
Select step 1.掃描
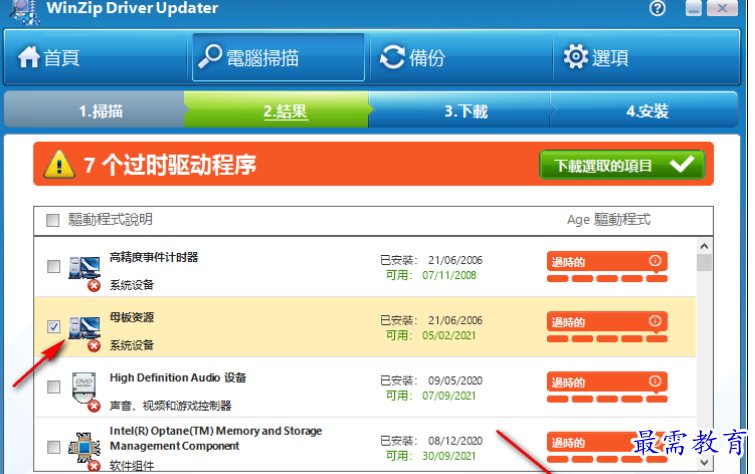[x=94, y=111]
